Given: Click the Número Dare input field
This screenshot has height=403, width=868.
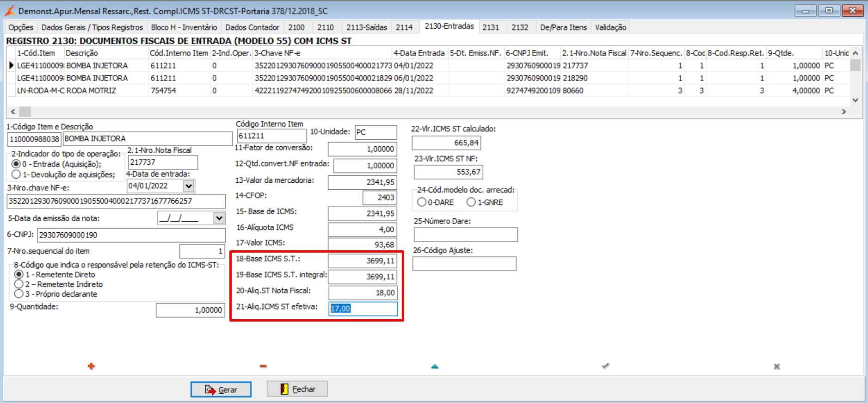Looking at the screenshot, I should click(466, 235).
